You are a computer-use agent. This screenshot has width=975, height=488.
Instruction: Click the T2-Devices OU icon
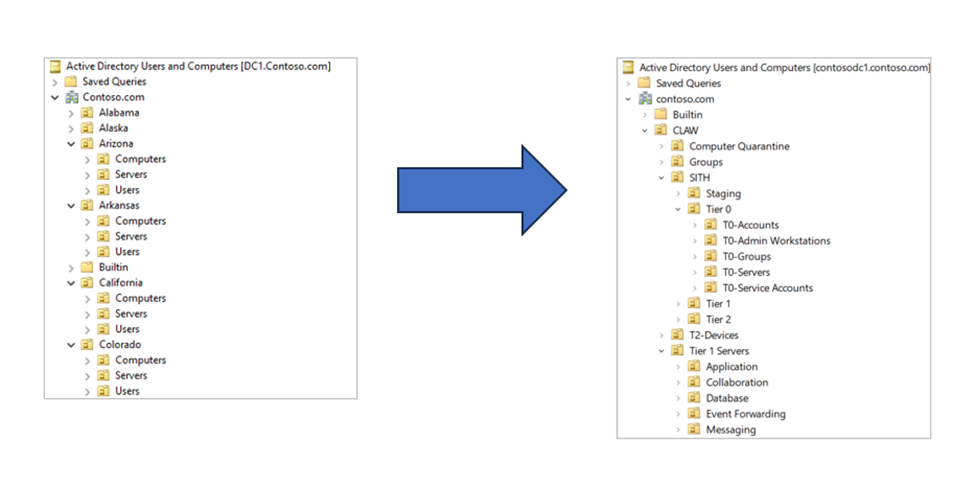point(677,335)
